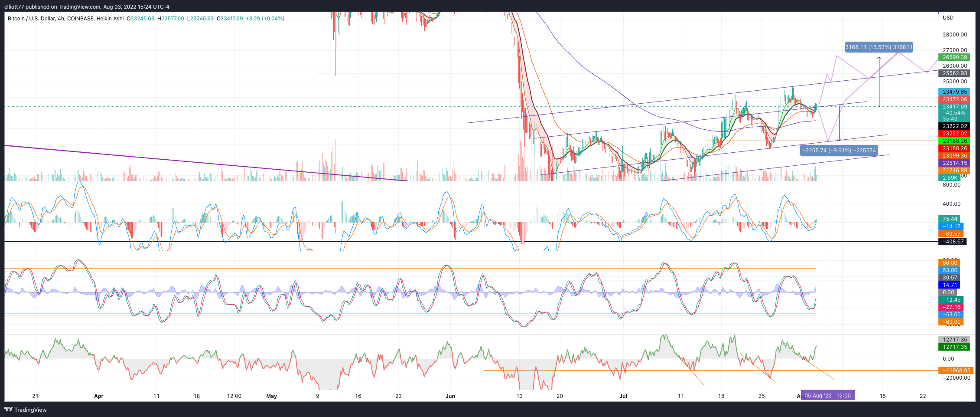The image size is (980, 417).
Task: Click the 27000.00 price axis tick
Action: pos(954,50)
